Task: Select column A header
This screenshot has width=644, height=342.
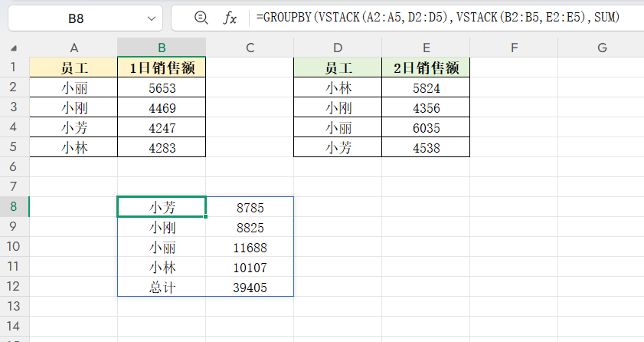Action: click(74, 48)
